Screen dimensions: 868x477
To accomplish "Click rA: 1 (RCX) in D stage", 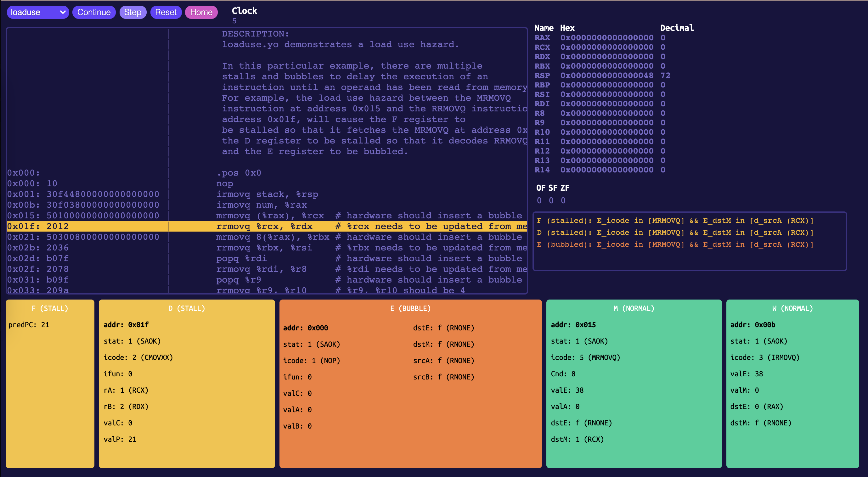I will (x=126, y=390).
